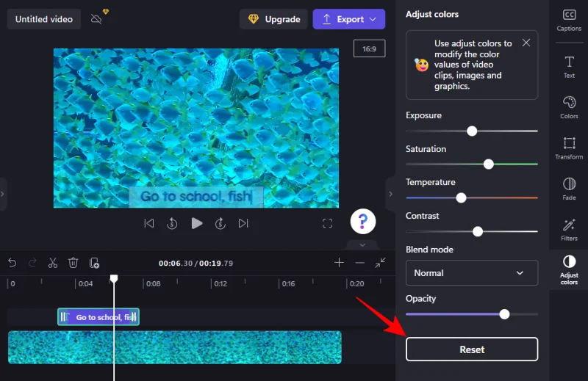Collapse the timeline with the chevron
The height and width of the screenshot is (381, 588).
(x=362, y=244)
